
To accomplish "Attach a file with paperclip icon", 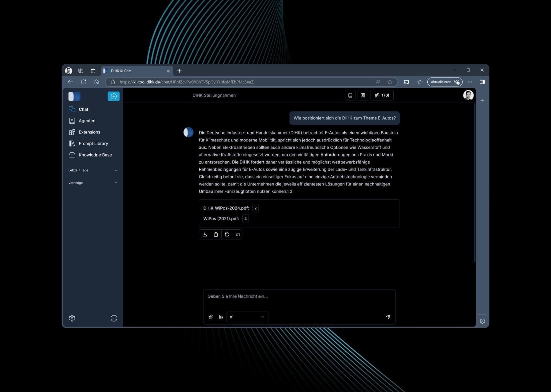I will [211, 317].
